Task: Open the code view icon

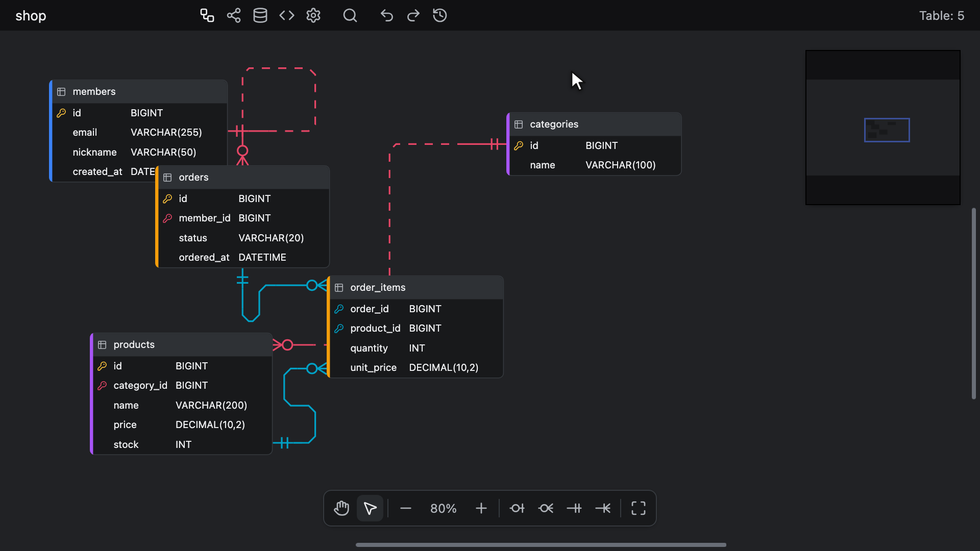Action: 287,15
